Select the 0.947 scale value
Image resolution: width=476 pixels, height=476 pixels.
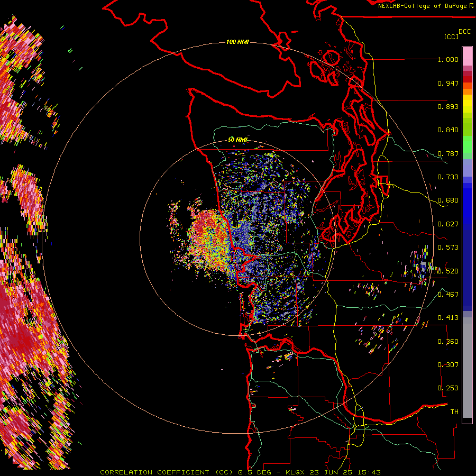pos(448,83)
